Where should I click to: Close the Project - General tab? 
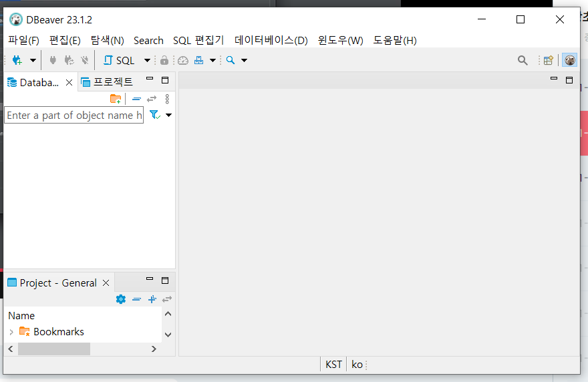point(106,282)
